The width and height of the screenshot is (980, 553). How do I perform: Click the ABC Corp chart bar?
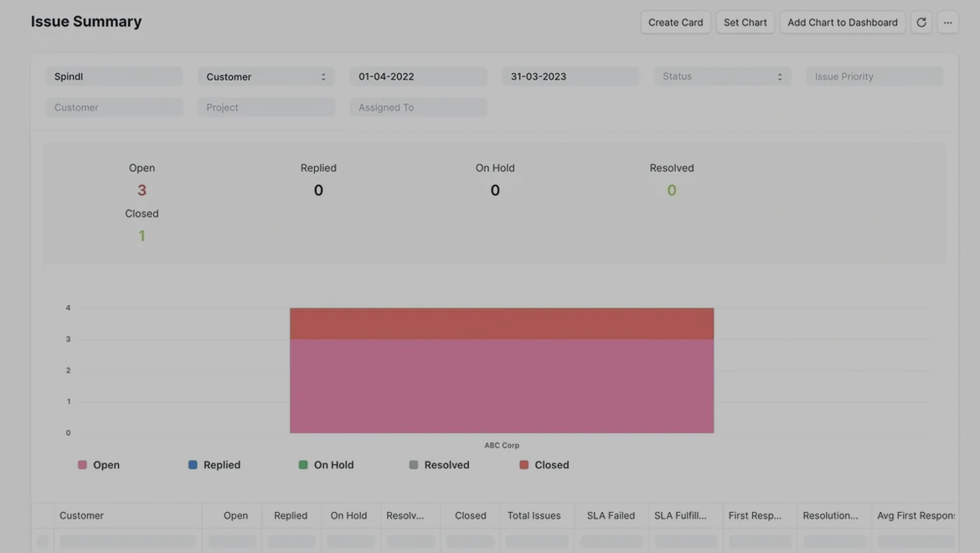point(502,377)
